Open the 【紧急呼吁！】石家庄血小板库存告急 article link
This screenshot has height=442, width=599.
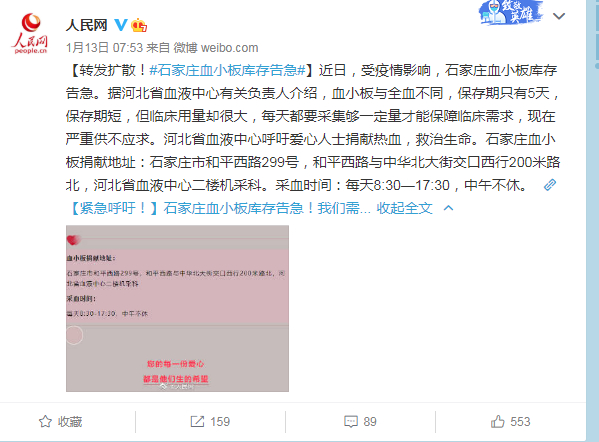pos(219,208)
